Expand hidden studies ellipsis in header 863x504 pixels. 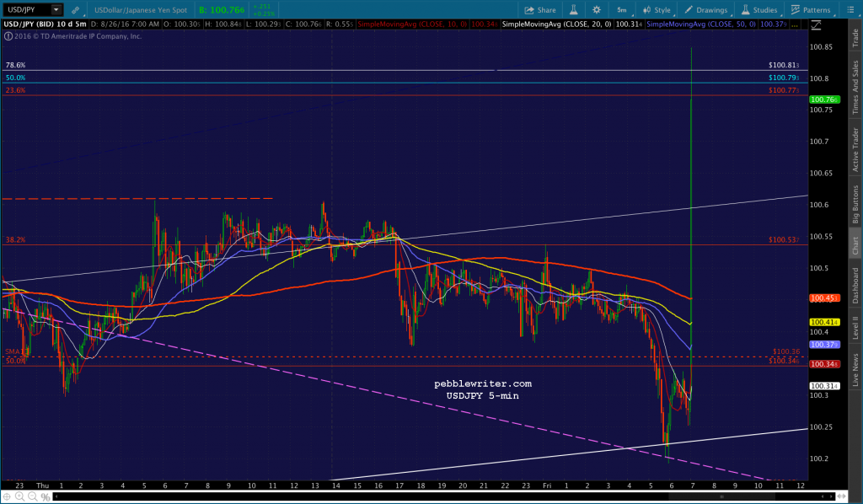coord(795,24)
